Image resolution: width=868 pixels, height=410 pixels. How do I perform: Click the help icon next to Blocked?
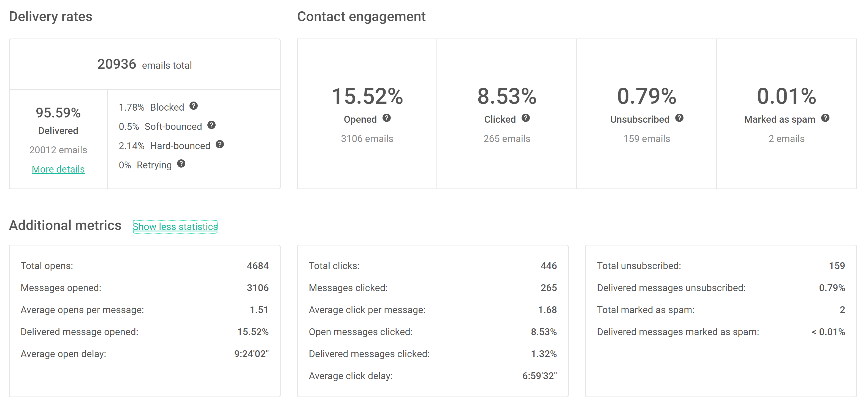click(x=193, y=106)
